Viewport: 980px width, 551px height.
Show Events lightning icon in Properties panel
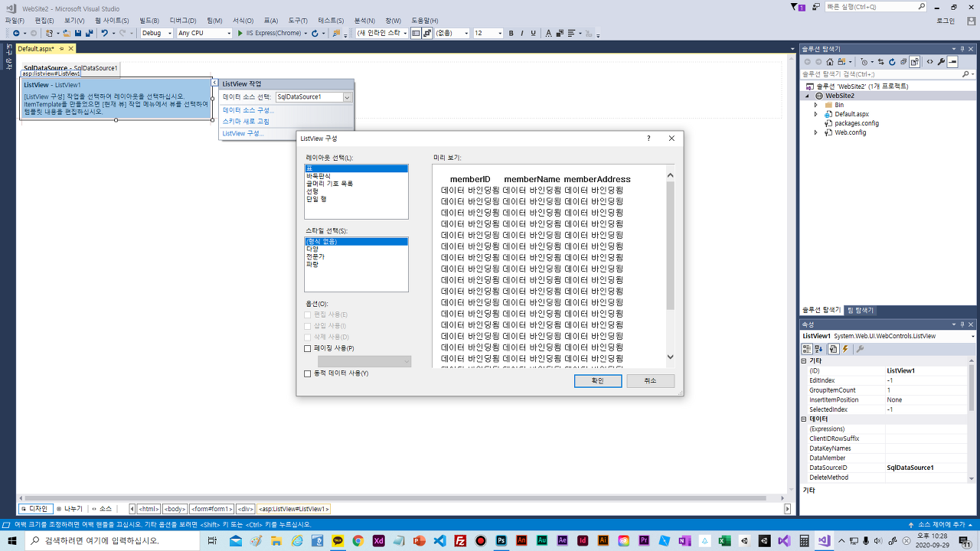coord(846,349)
